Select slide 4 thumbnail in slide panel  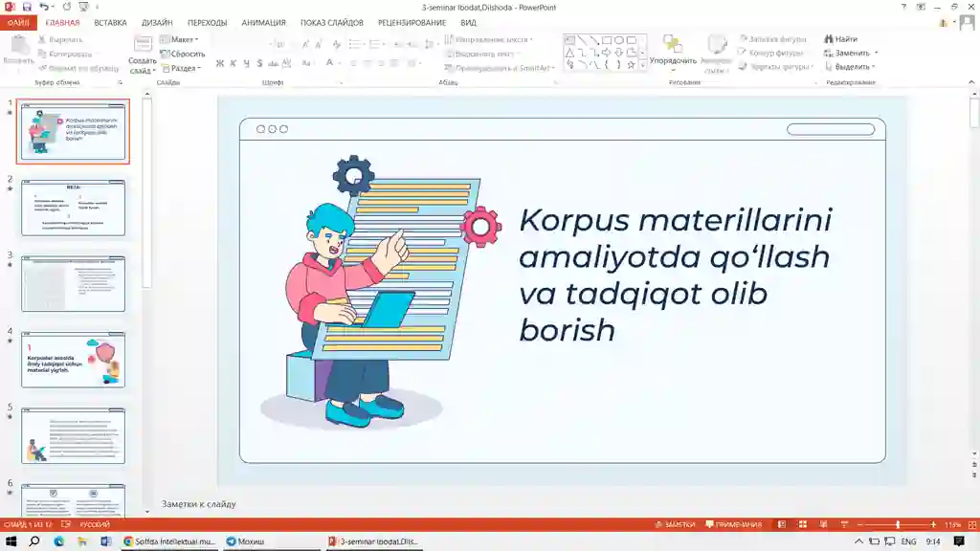(x=74, y=360)
